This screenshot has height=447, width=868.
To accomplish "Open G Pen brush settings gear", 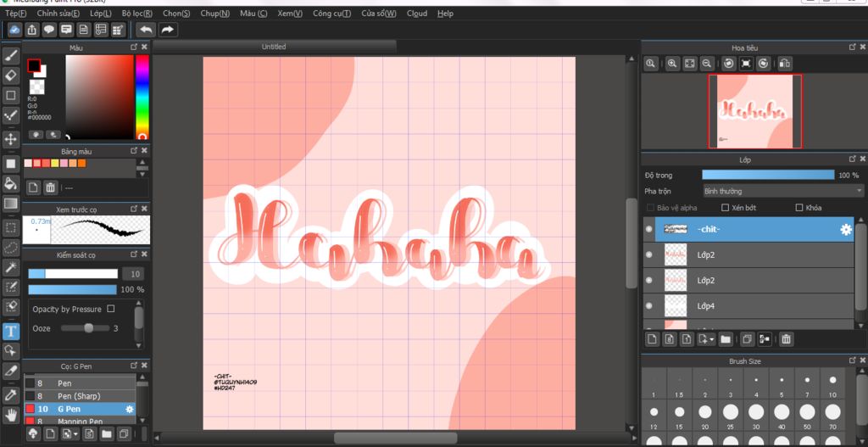I will tap(130, 409).
